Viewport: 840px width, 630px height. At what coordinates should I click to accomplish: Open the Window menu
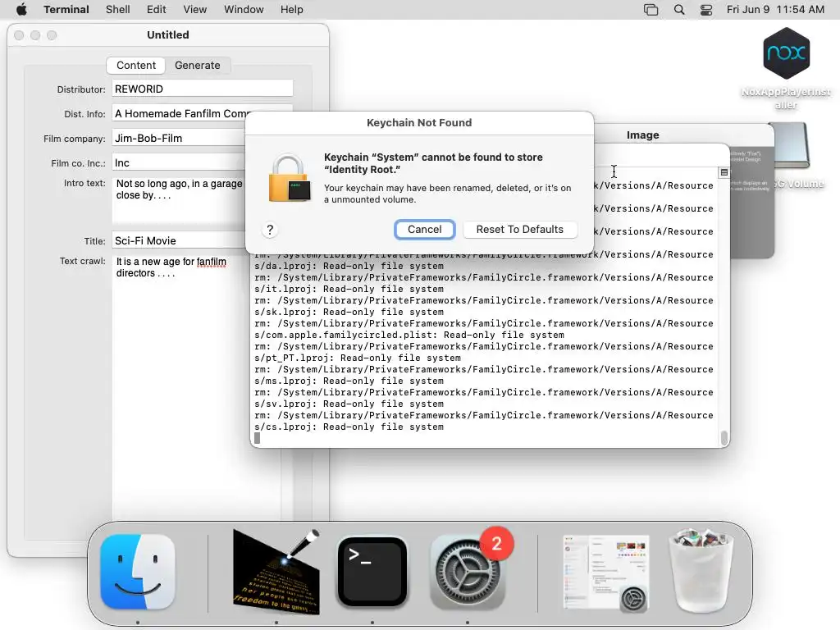click(244, 10)
